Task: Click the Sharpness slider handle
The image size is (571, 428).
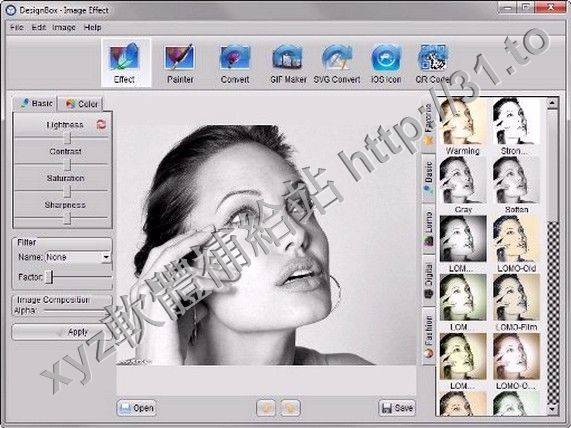Action: (x=68, y=218)
